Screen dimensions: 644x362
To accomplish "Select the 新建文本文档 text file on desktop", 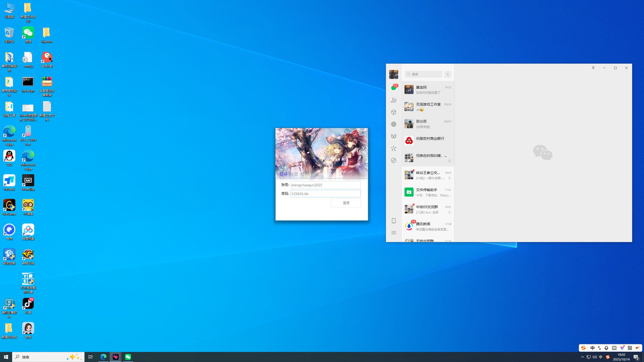I will (x=47, y=111).
